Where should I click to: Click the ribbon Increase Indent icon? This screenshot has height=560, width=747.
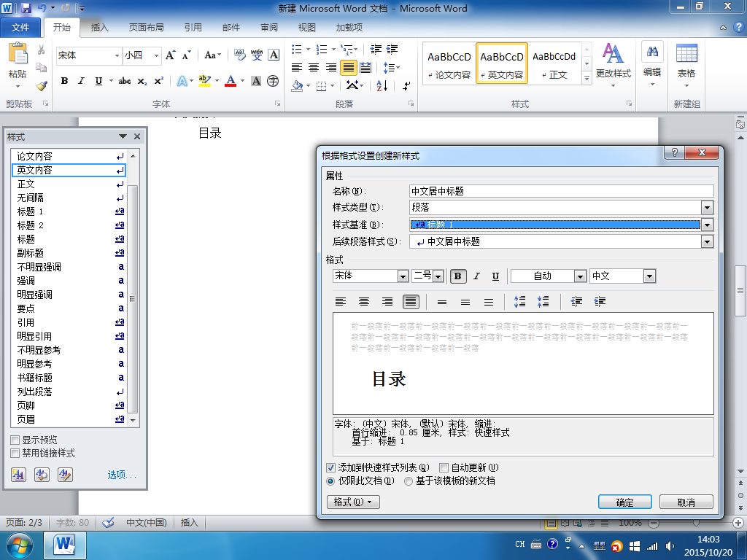click(x=392, y=49)
